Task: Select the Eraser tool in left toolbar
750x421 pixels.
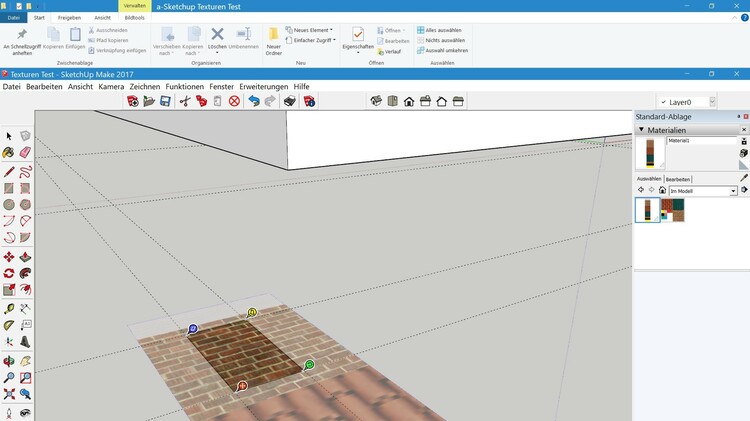Action: pyautogui.click(x=25, y=153)
